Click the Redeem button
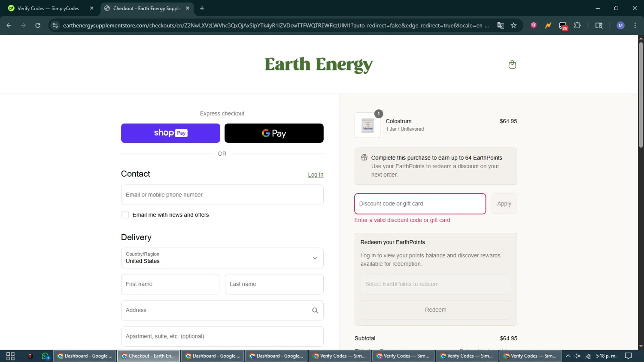The height and width of the screenshot is (362, 644). [436, 310]
